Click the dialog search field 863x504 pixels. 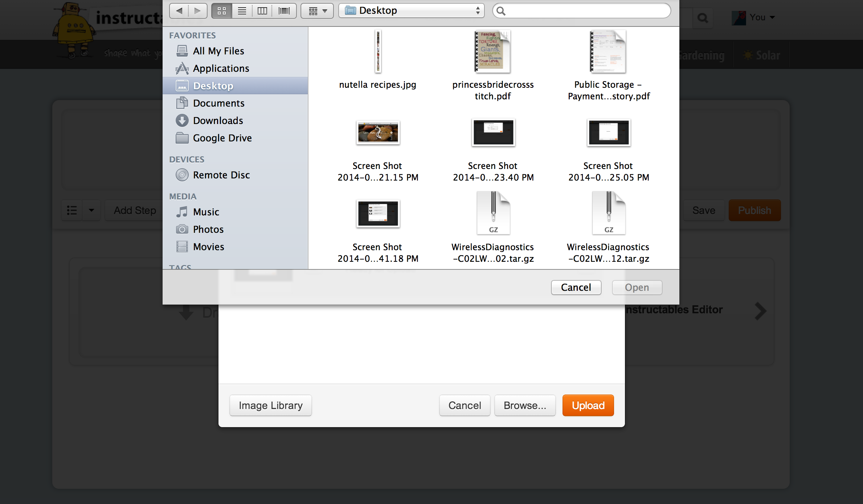click(x=581, y=11)
